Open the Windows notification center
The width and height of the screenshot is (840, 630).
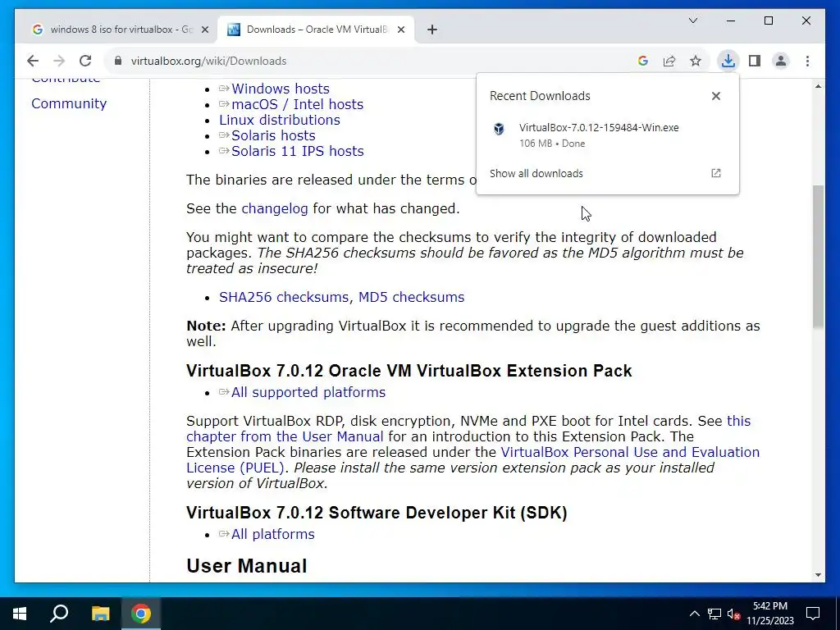813,614
